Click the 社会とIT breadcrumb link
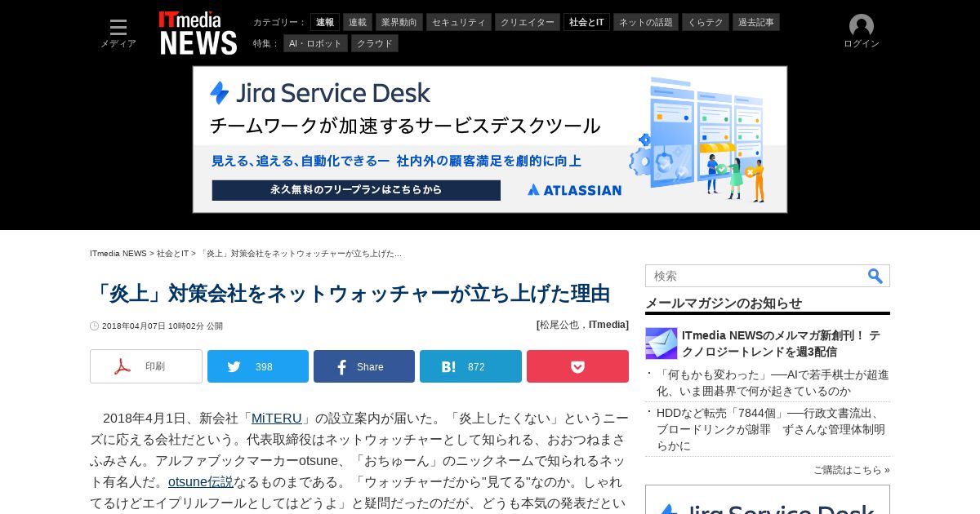The image size is (980, 514). (x=173, y=254)
